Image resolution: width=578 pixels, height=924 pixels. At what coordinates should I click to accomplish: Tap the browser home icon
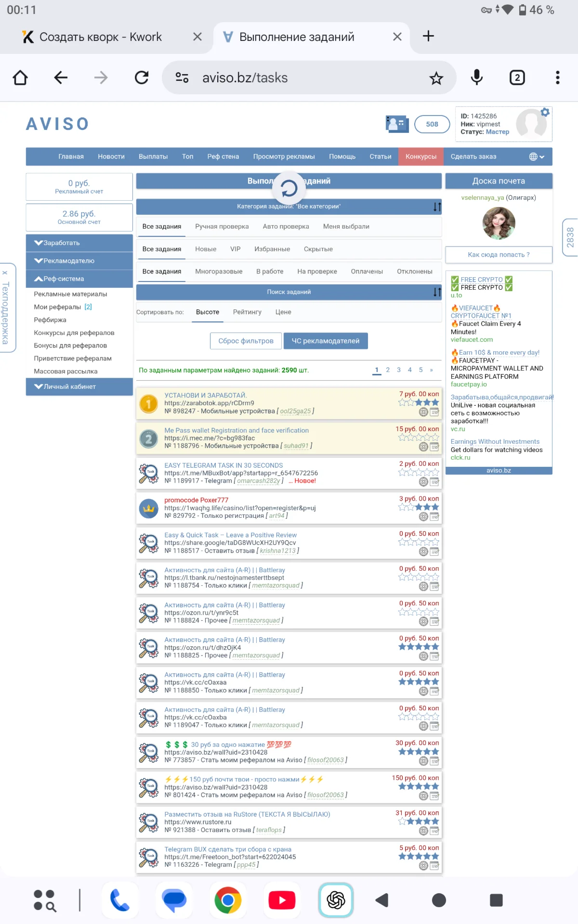20,77
